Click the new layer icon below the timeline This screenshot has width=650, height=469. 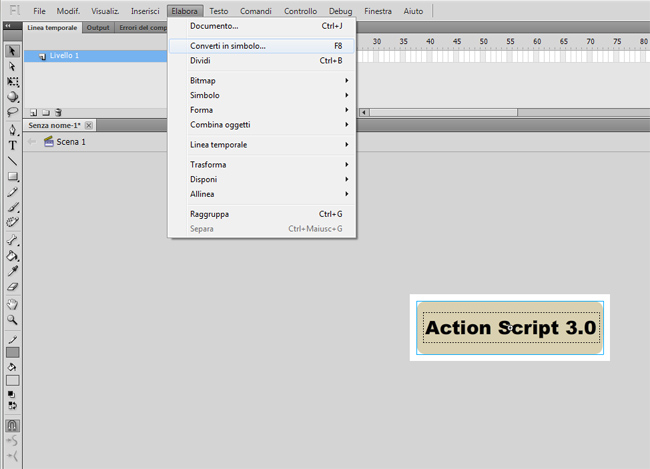(x=33, y=112)
